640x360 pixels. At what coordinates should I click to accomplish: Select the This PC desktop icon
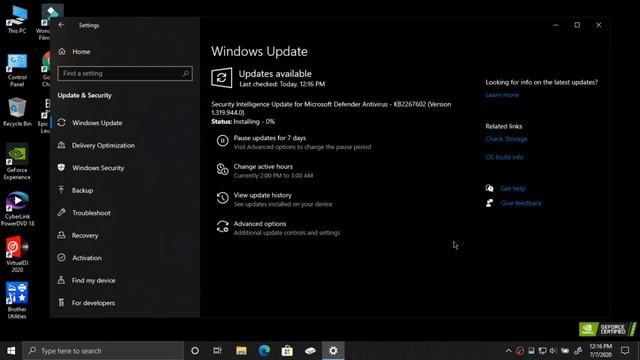pyautogui.click(x=17, y=20)
